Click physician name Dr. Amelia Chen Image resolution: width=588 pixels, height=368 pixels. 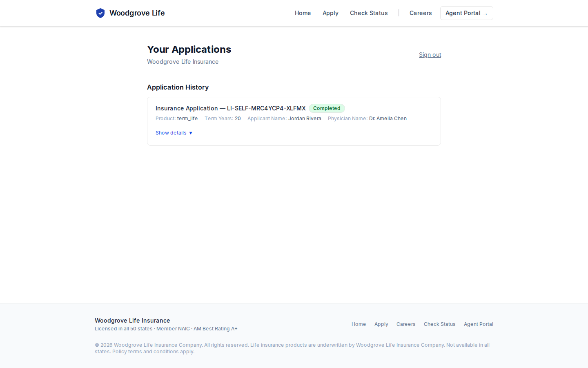pyautogui.click(x=388, y=119)
